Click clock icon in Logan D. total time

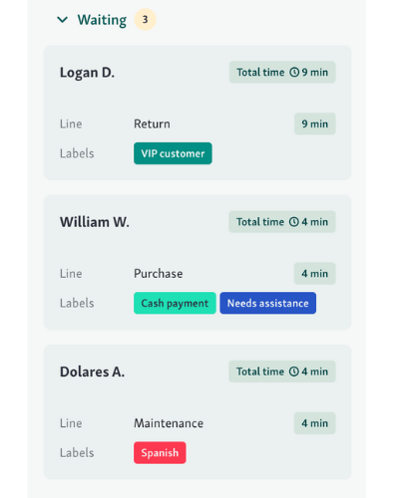[x=294, y=72]
